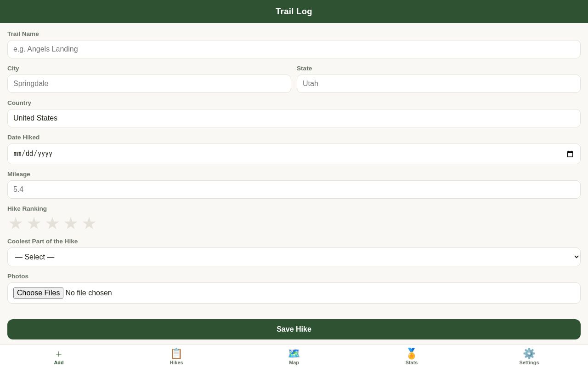588x368 pixels.
Task: Open the Hikes clipboard icon
Action: pos(176,354)
